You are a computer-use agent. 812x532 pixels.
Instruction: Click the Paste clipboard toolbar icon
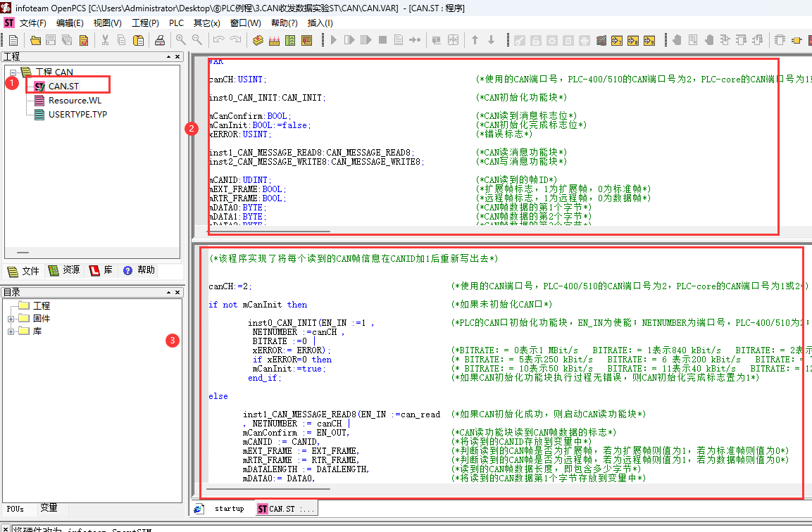[137, 40]
